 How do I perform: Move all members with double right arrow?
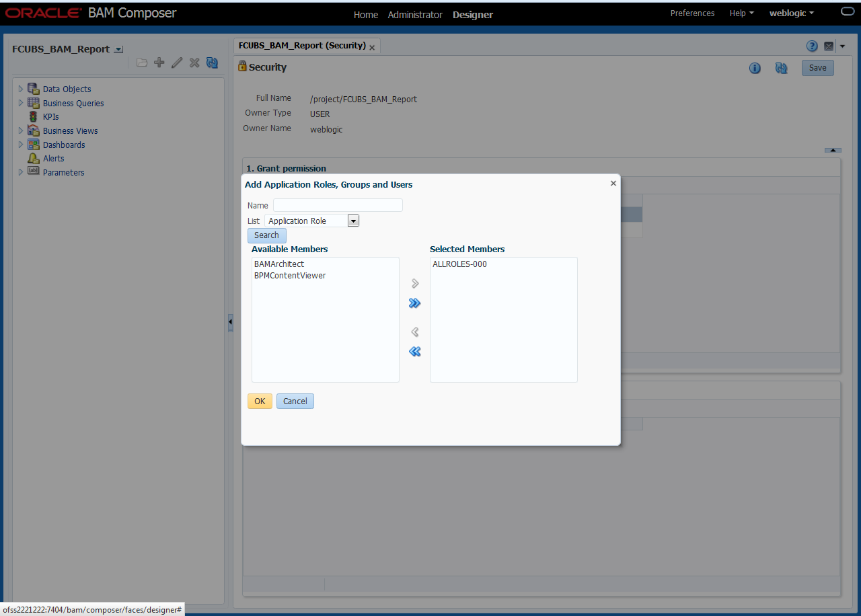pyautogui.click(x=415, y=303)
